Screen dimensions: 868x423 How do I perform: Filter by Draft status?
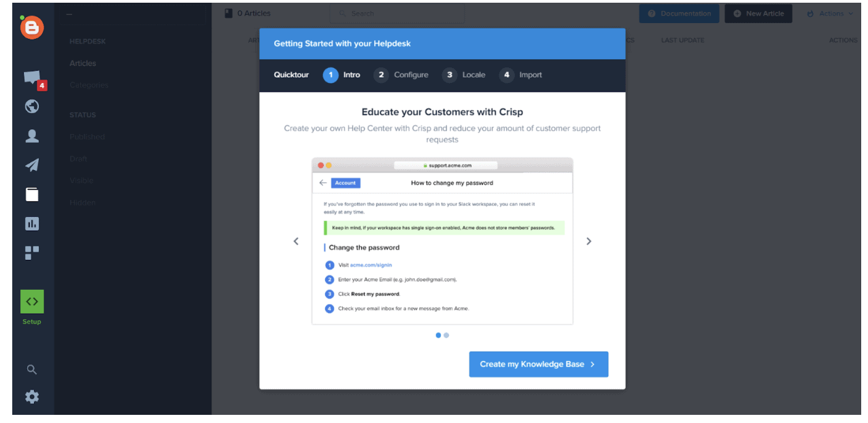(x=78, y=158)
